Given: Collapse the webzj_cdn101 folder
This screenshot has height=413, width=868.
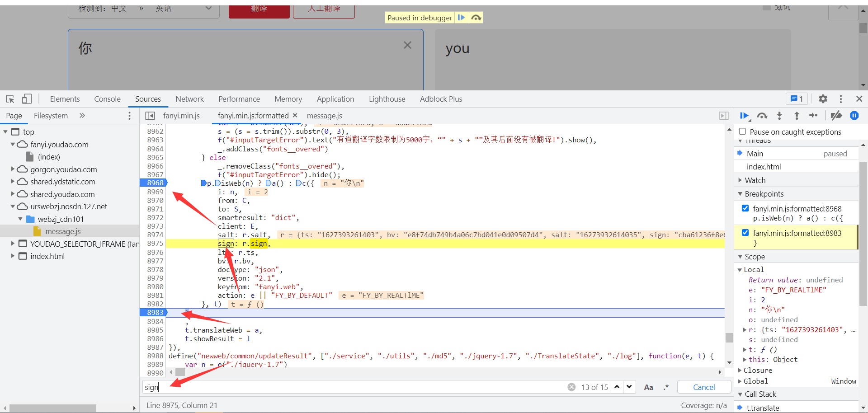Looking at the screenshot, I should click(20, 219).
